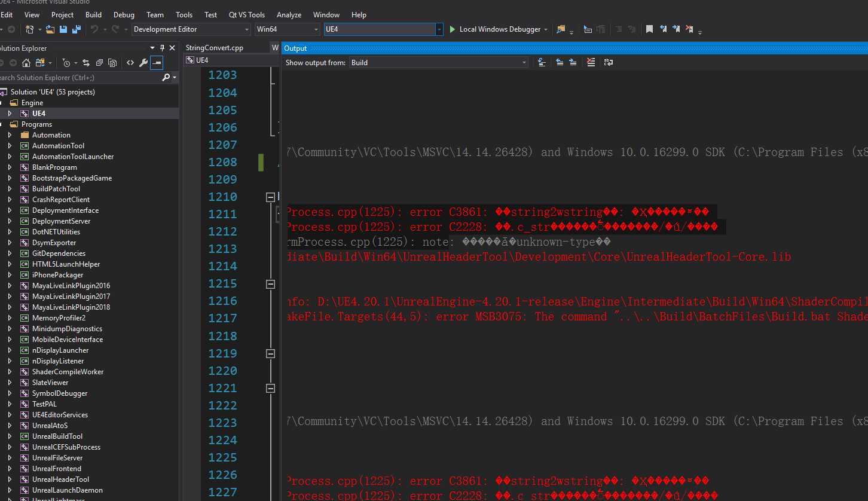Open the Debug menu
Viewport: 868px width, 501px height.
coord(124,14)
